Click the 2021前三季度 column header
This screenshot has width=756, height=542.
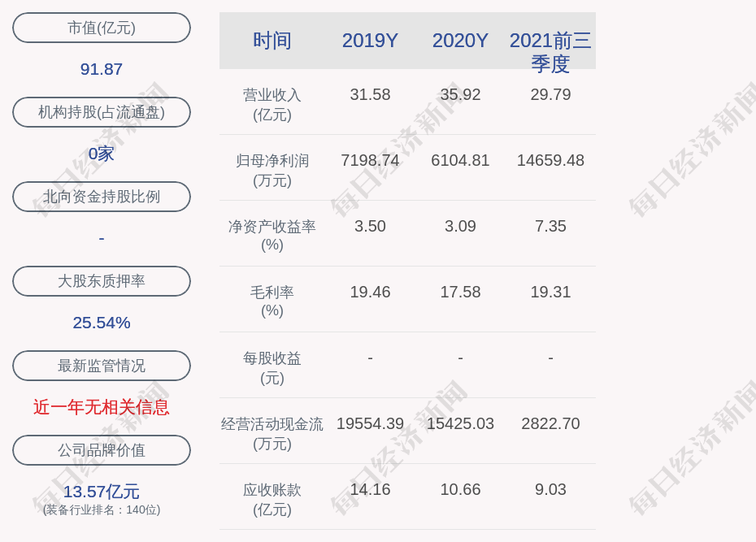point(550,52)
